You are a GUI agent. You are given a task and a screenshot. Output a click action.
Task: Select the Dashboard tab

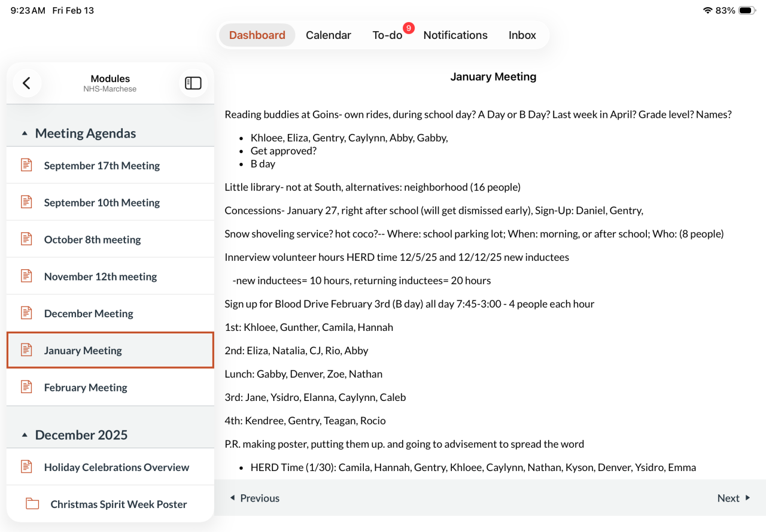click(x=257, y=35)
